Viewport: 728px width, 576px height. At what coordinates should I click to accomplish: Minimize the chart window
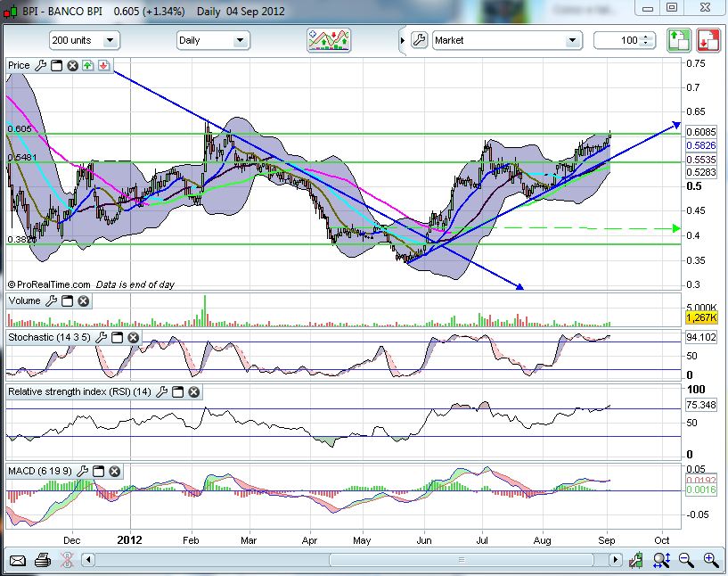coord(648,8)
